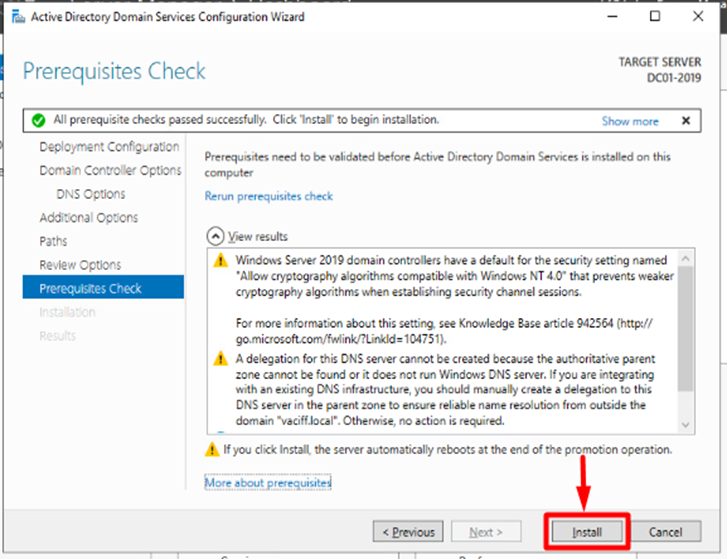Select Review Options in sidebar
727x559 pixels.
tap(80, 265)
